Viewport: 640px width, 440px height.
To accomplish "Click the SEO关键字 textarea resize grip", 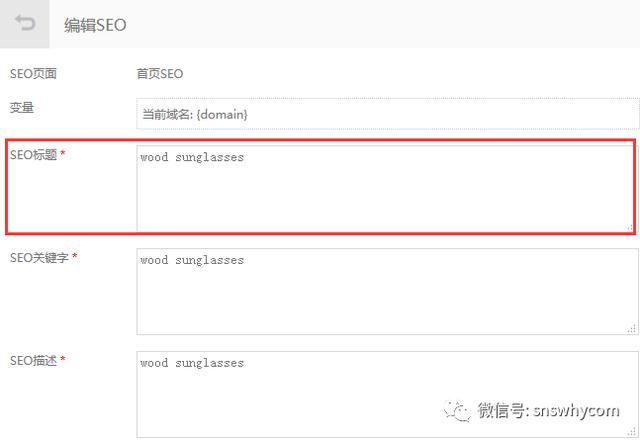I will click(632, 329).
